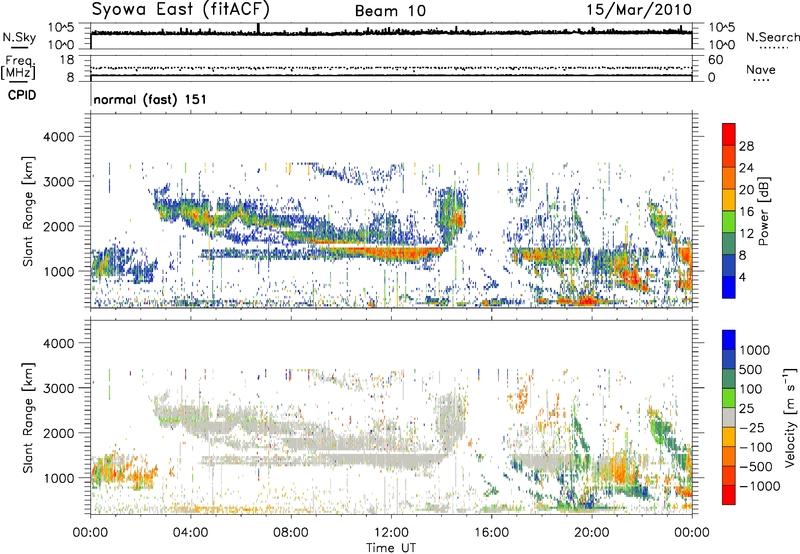This screenshot has height=554, width=800.
Task: Click "Slant Range [km]" label of velocity panel
Action: click(28, 418)
